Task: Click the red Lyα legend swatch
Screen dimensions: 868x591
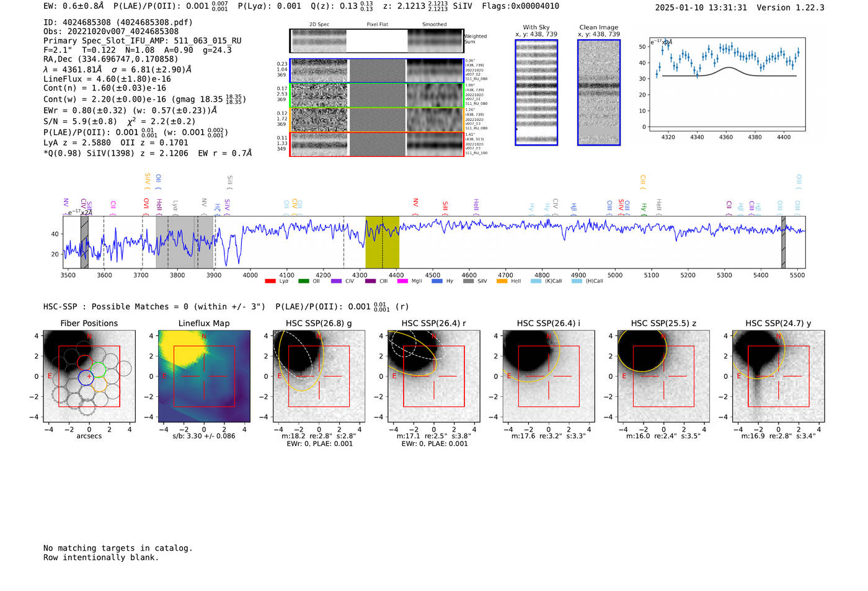Action: pyautogui.click(x=270, y=281)
